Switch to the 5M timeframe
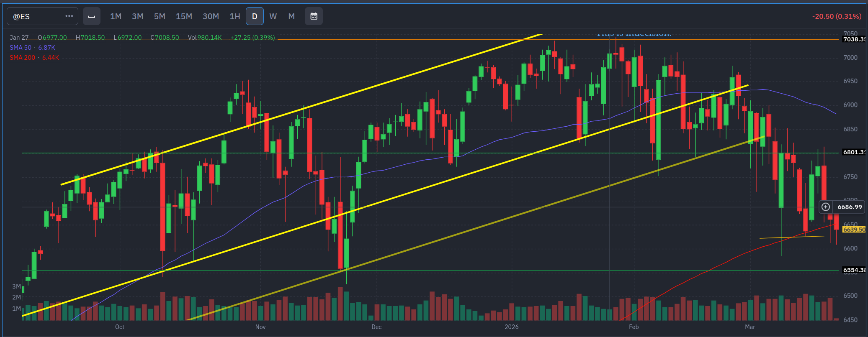Image resolution: width=868 pixels, height=337 pixels. (160, 16)
